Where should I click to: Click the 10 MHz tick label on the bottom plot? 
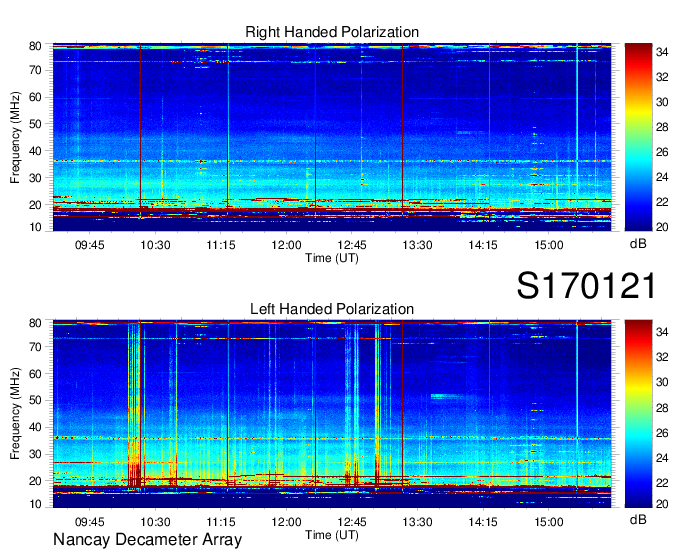tap(35, 504)
